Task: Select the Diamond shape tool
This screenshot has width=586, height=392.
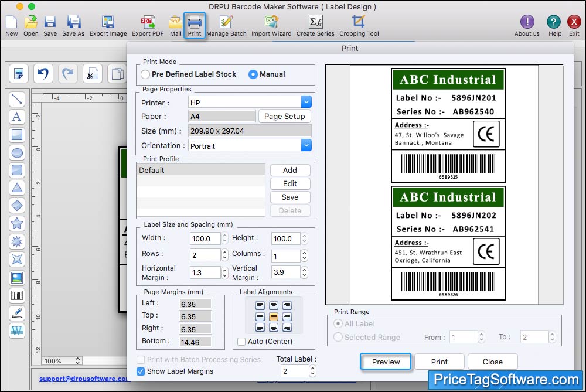Action: (17, 206)
